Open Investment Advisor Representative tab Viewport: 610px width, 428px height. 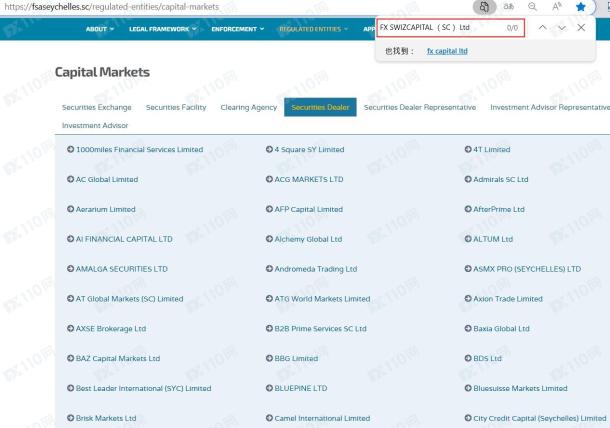(550, 107)
